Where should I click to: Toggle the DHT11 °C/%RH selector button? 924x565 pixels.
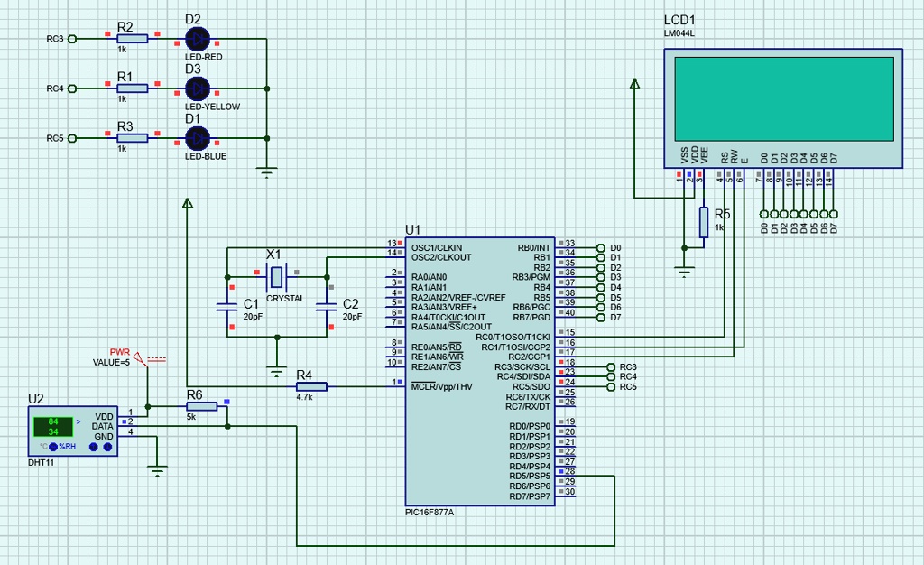53,447
